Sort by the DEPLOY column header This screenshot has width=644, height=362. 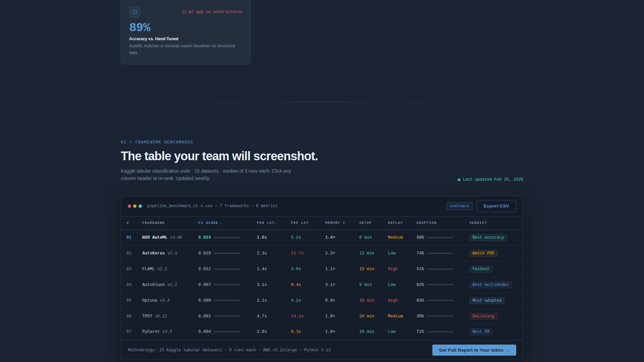[395, 223]
